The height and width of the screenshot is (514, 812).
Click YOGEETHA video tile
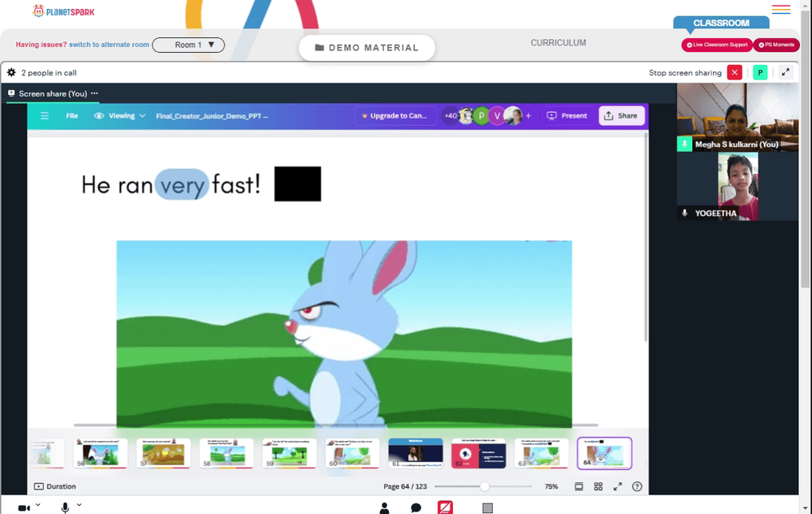[737, 187]
